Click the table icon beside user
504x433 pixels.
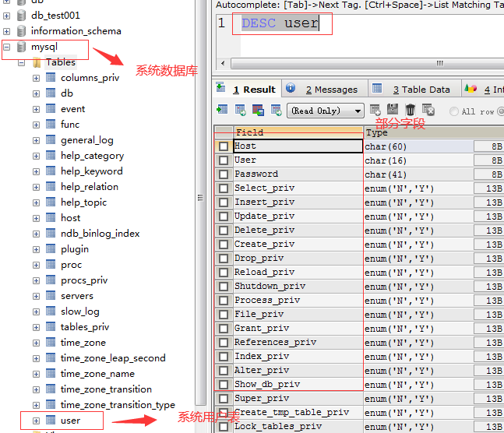pos(51,420)
